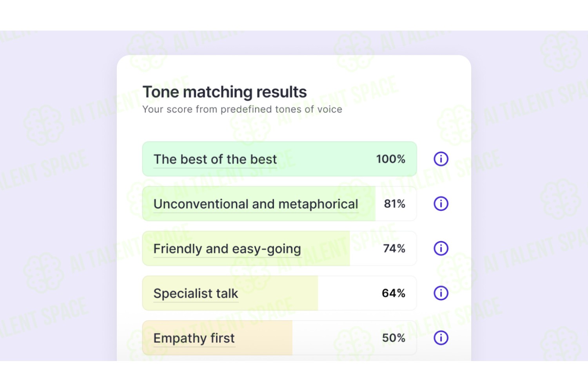Viewport: 588px width, 392px height.
Task: Click the 81% score value
Action: click(x=395, y=203)
